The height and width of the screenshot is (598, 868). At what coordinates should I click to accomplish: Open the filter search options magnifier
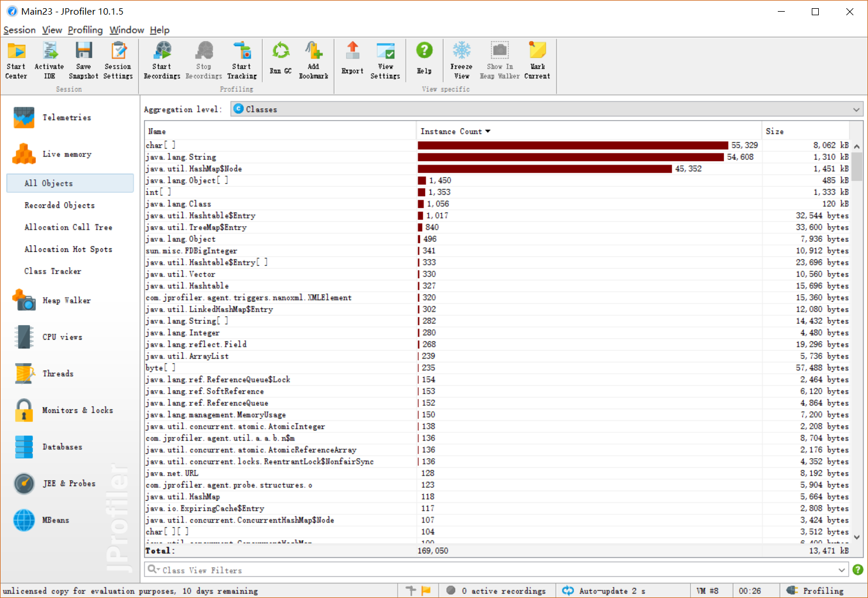[153, 570]
